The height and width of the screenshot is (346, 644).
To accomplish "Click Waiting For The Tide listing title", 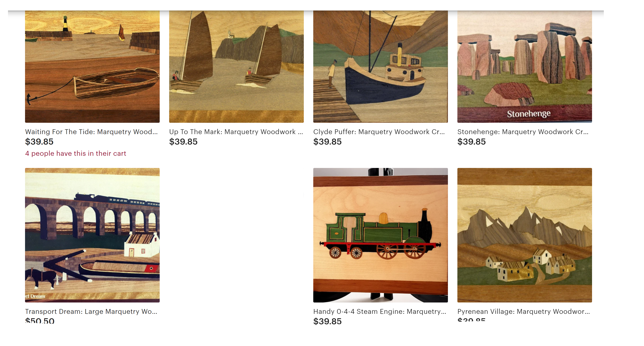I will pyautogui.click(x=92, y=132).
